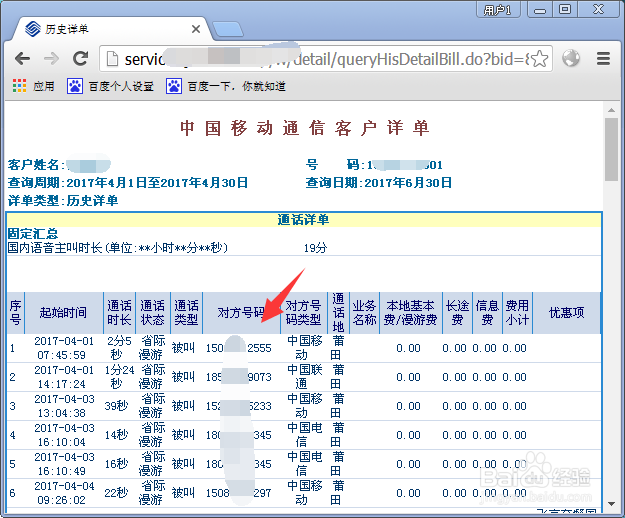
Task: Click the 长途费 column header
Action: click(x=457, y=313)
